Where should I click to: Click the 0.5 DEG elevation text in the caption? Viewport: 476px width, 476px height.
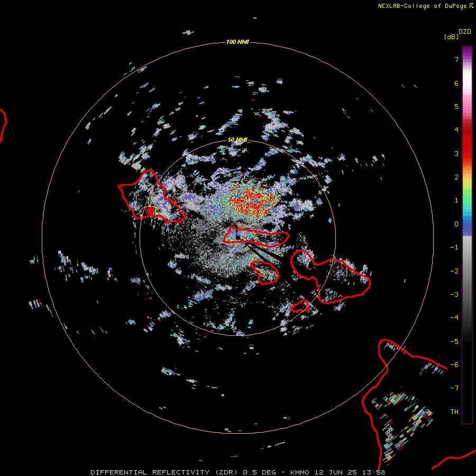tap(260, 472)
